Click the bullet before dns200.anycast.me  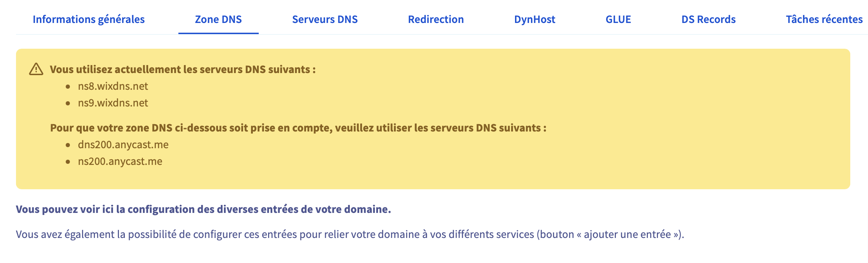pyautogui.click(x=68, y=145)
